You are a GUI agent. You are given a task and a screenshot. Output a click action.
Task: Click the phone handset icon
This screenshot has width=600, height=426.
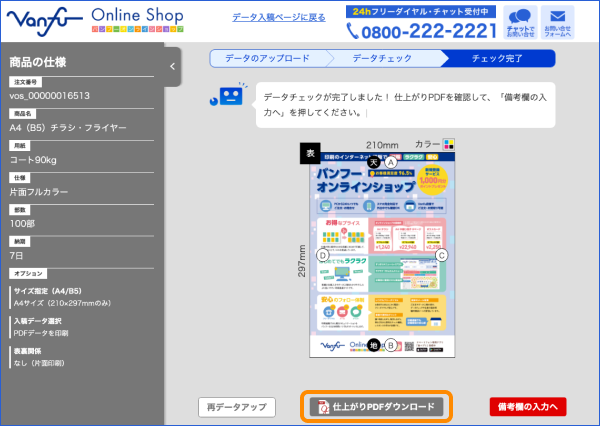pos(352,31)
